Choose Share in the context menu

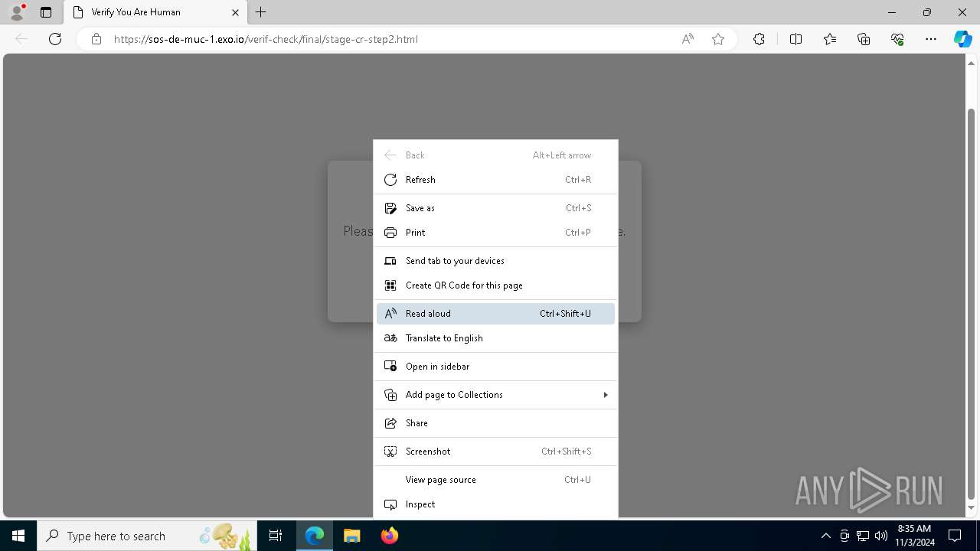point(495,423)
